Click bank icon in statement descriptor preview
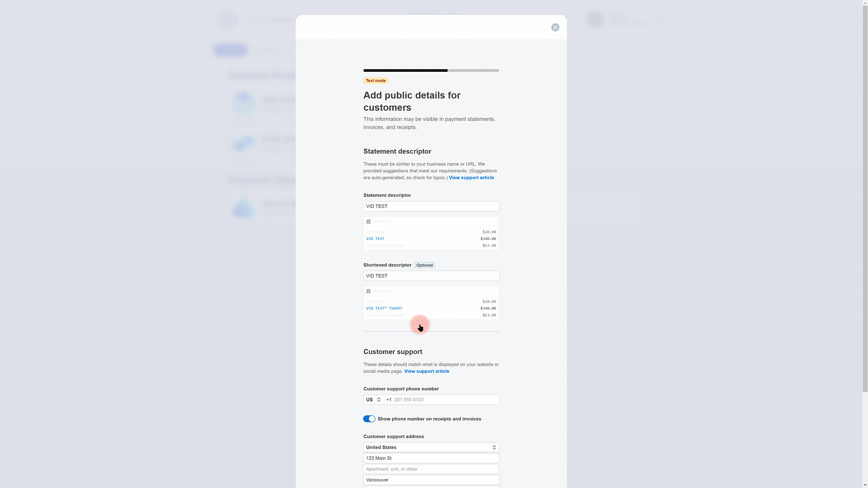The image size is (868, 488). click(368, 222)
